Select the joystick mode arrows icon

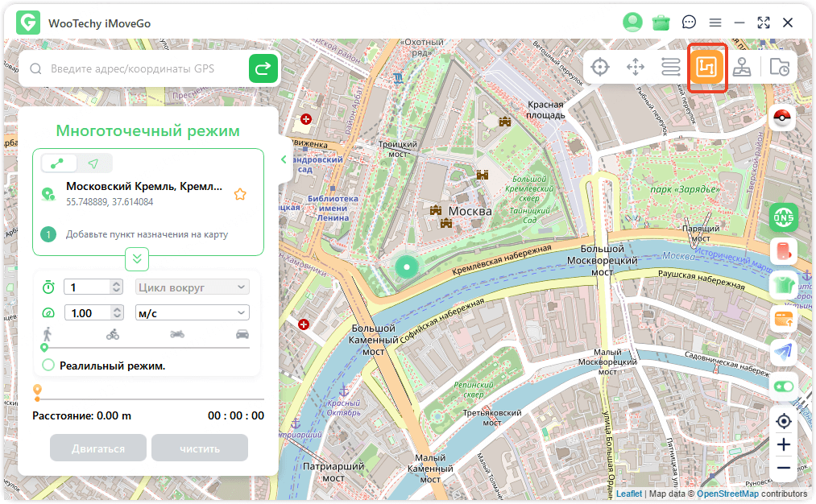636,67
